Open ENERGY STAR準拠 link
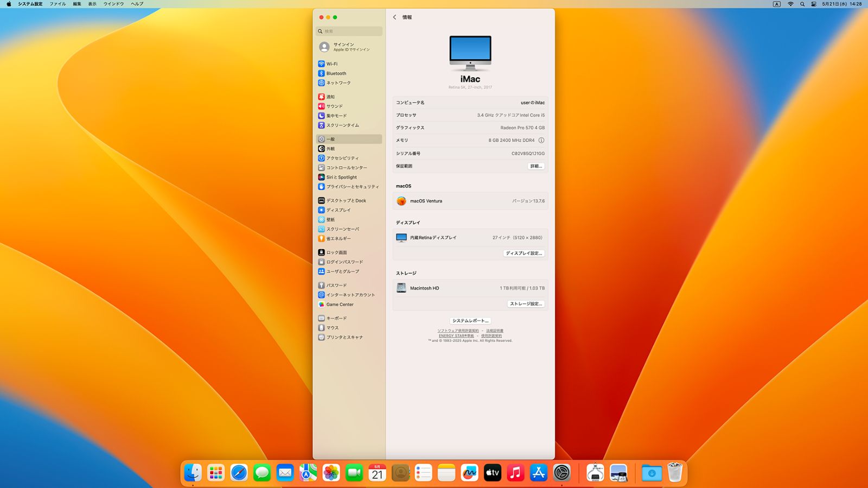Viewport: 868px width, 488px height. [x=456, y=336]
